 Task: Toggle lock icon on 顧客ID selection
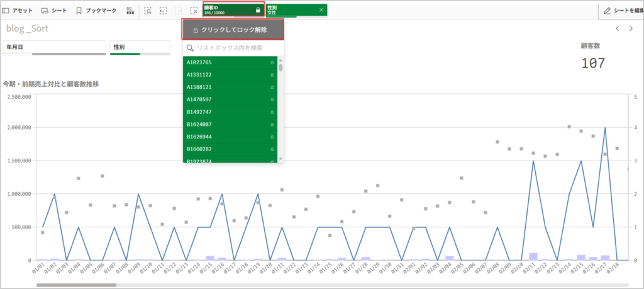click(258, 10)
